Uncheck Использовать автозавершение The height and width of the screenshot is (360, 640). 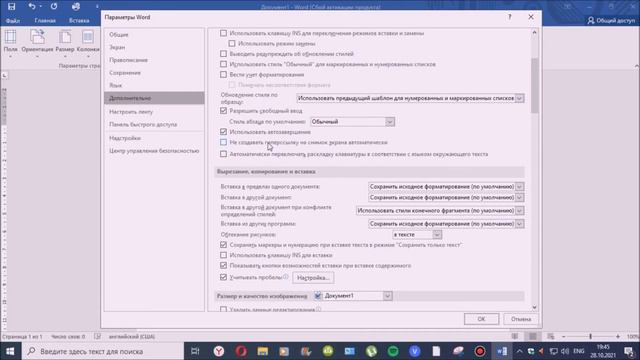(223, 132)
